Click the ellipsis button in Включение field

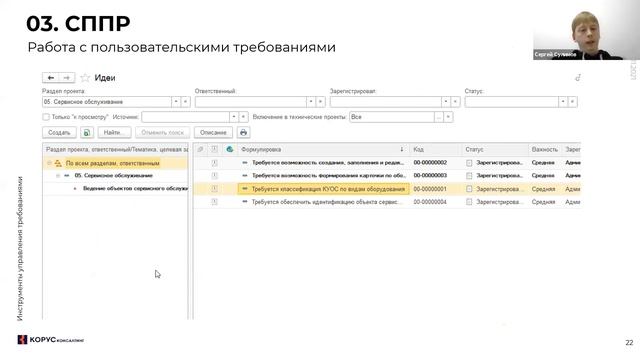[x=439, y=117]
